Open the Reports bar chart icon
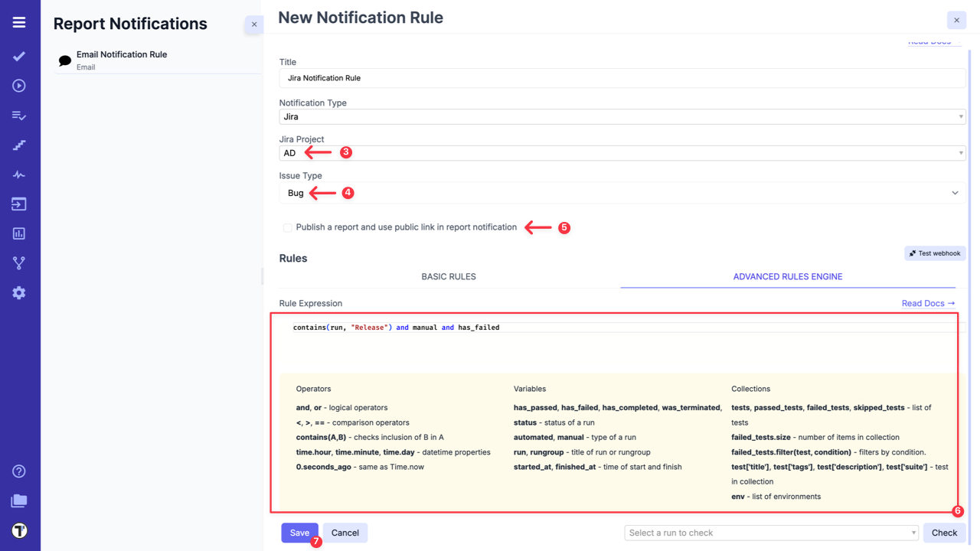The width and height of the screenshot is (980, 551). pos(19,233)
